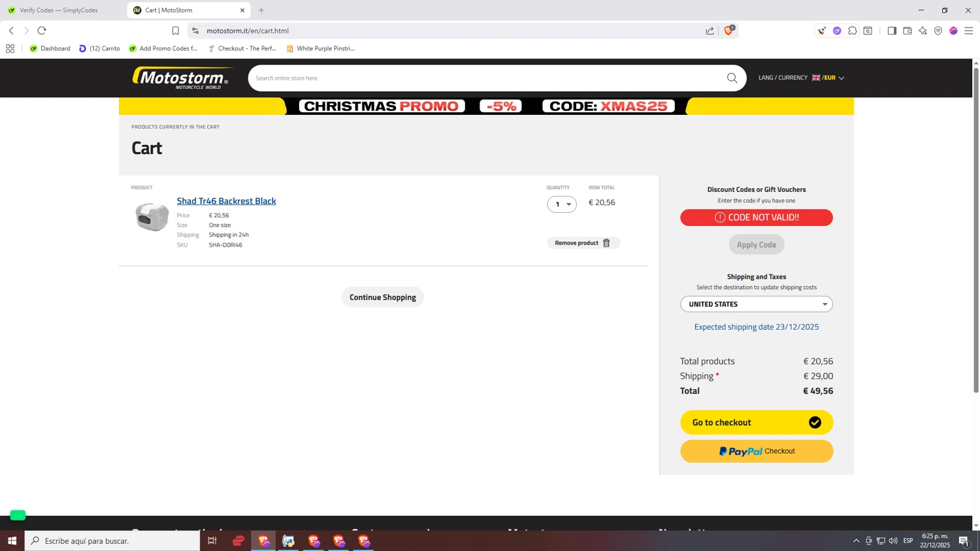The height and width of the screenshot is (551, 980).
Task: Click the browser back arrow
Action: [x=11, y=31]
